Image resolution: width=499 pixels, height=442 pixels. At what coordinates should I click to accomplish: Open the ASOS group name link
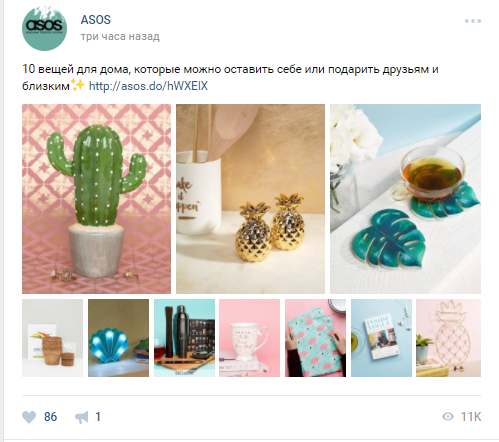[x=96, y=20]
